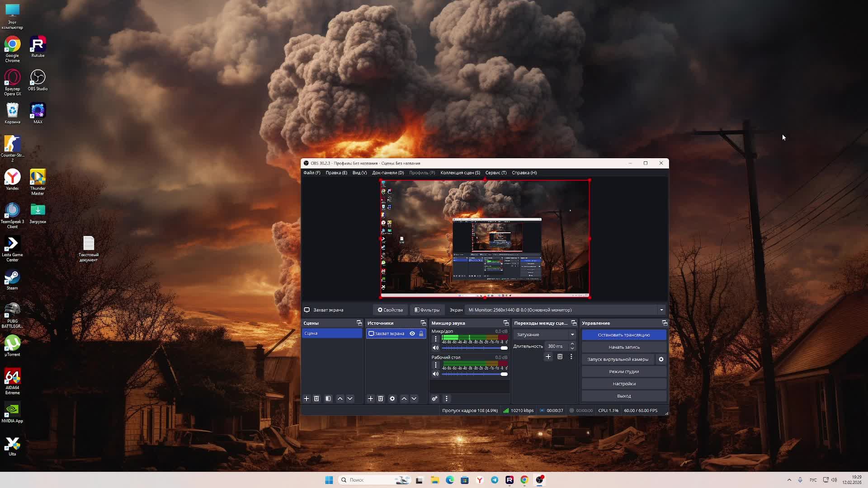Viewport: 868px width, 488px height.
Task: Open scene filters icon in Сцены panel
Action: pos(328,399)
